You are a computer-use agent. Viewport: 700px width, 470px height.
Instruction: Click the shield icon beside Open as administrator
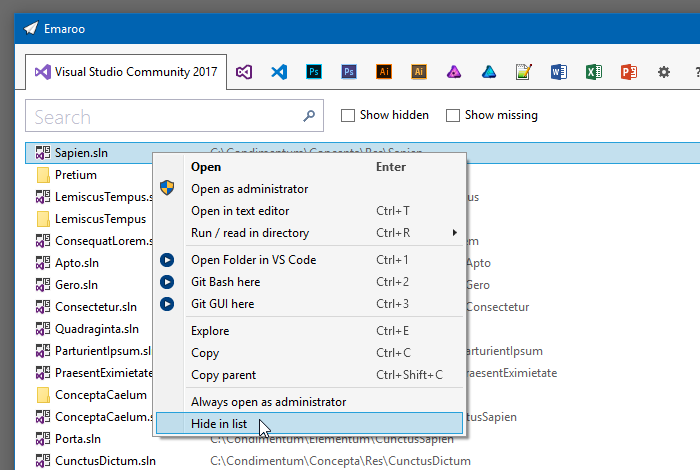(167, 188)
